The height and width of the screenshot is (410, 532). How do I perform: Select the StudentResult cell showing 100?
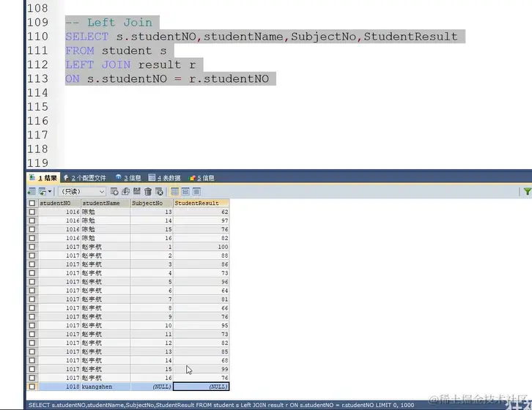point(202,247)
